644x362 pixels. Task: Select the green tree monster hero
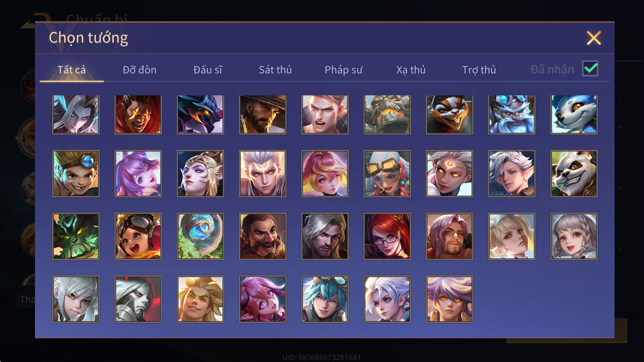[x=76, y=237]
